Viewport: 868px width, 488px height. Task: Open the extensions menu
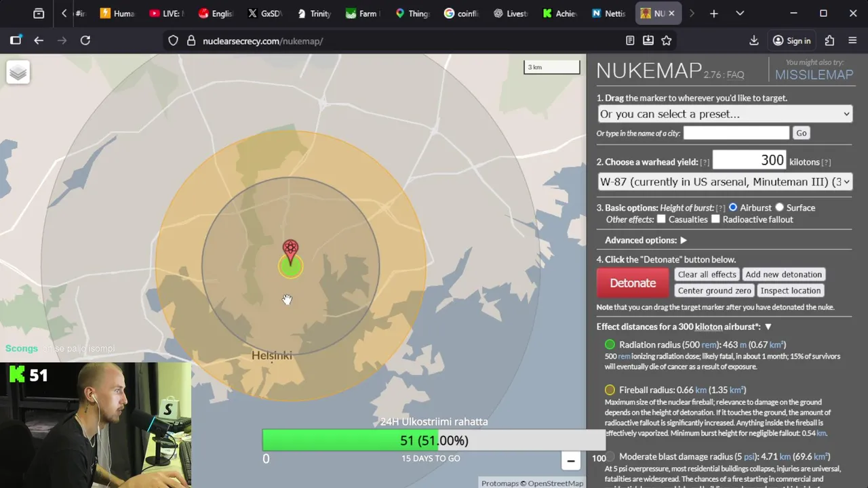[829, 41]
